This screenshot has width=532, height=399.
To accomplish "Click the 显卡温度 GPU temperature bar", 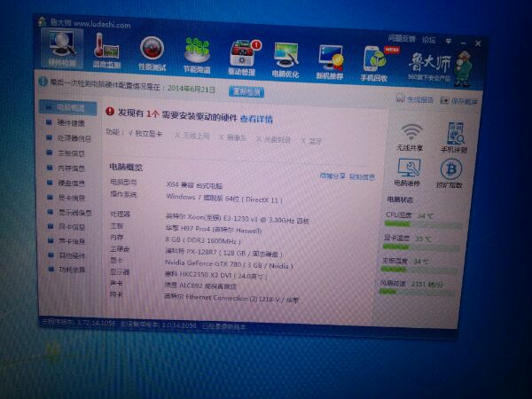I will (x=421, y=247).
